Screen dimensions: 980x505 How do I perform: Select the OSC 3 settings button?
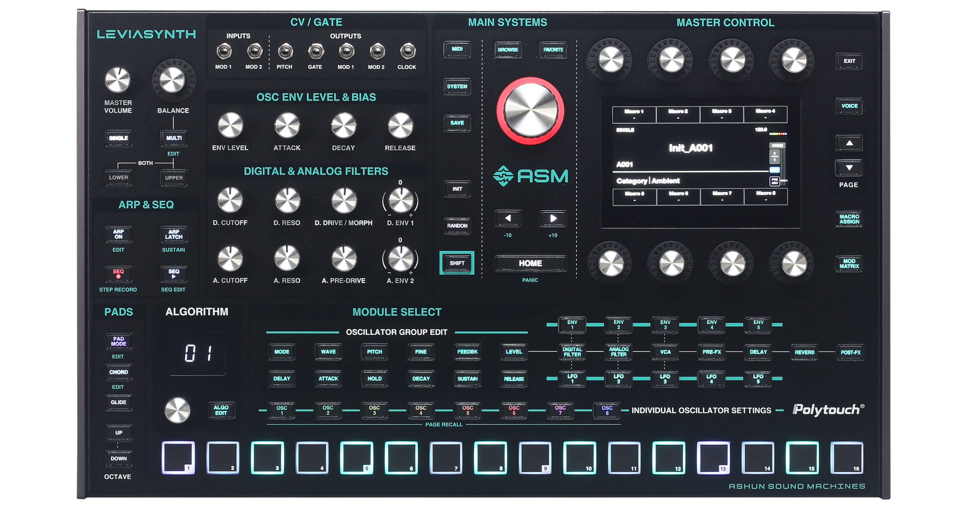[x=374, y=410]
